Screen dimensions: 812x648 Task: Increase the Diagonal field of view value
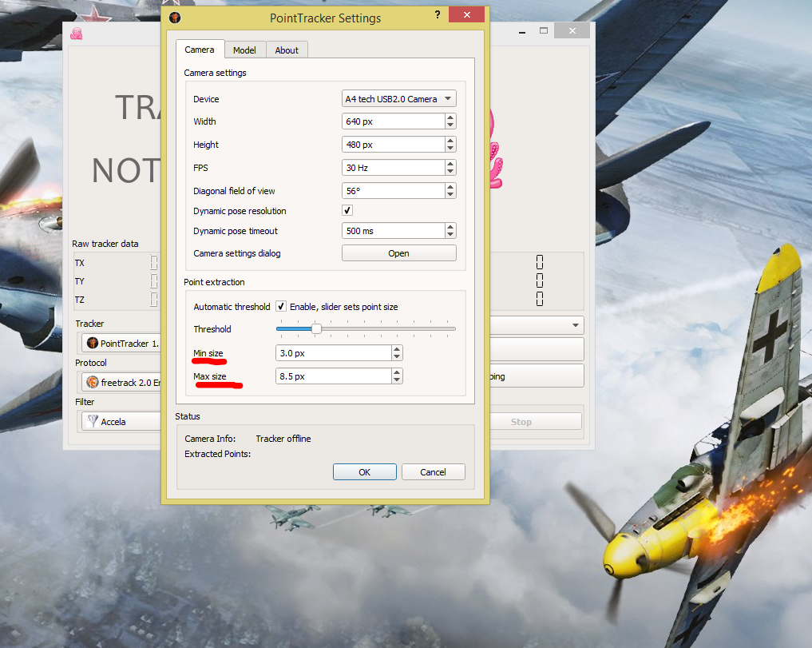(450, 187)
